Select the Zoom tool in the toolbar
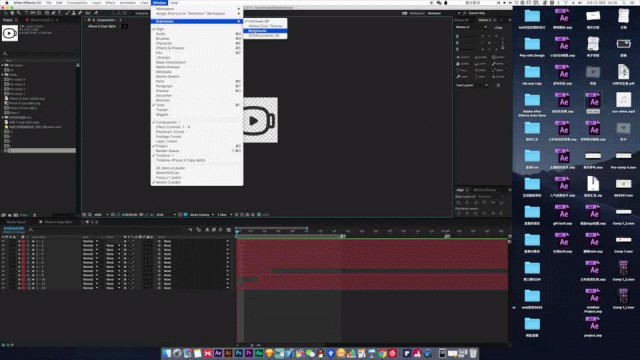This screenshot has height=360, width=640. 18,13
